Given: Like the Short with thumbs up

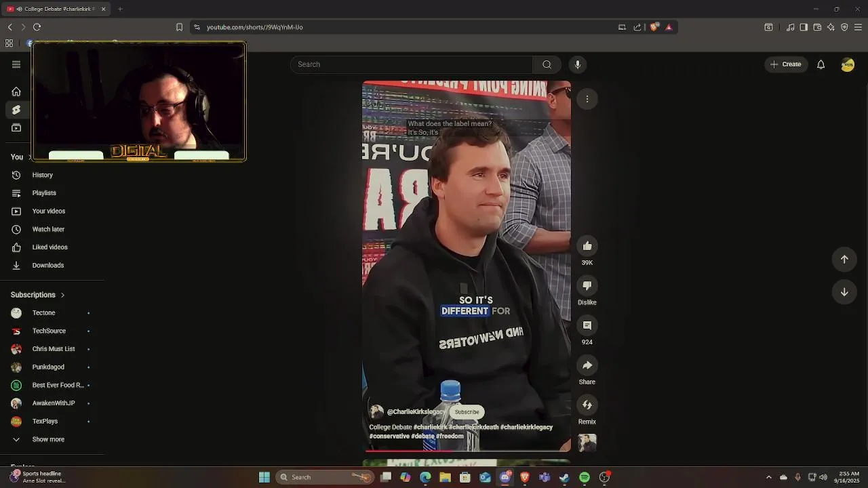Looking at the screenshot, I should pyautogui.click(x=587, y=246).
